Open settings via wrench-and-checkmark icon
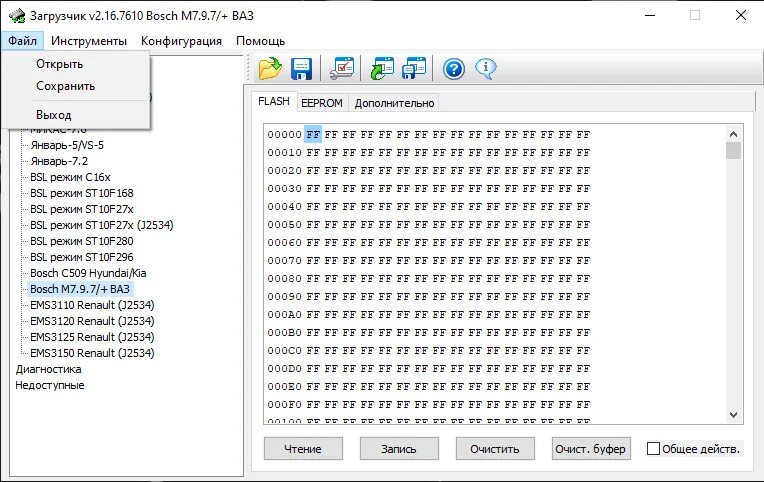 point(342,68)
